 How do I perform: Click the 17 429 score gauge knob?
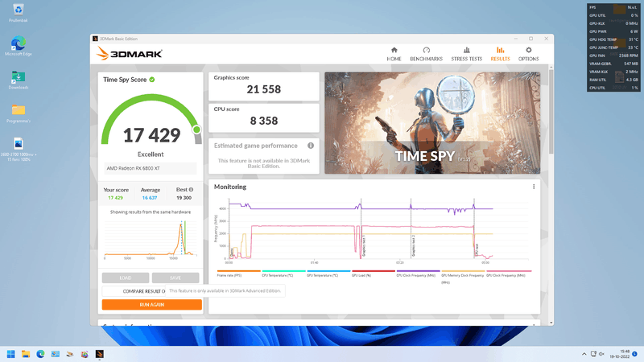pyautogui.click(x=196, y=130)
